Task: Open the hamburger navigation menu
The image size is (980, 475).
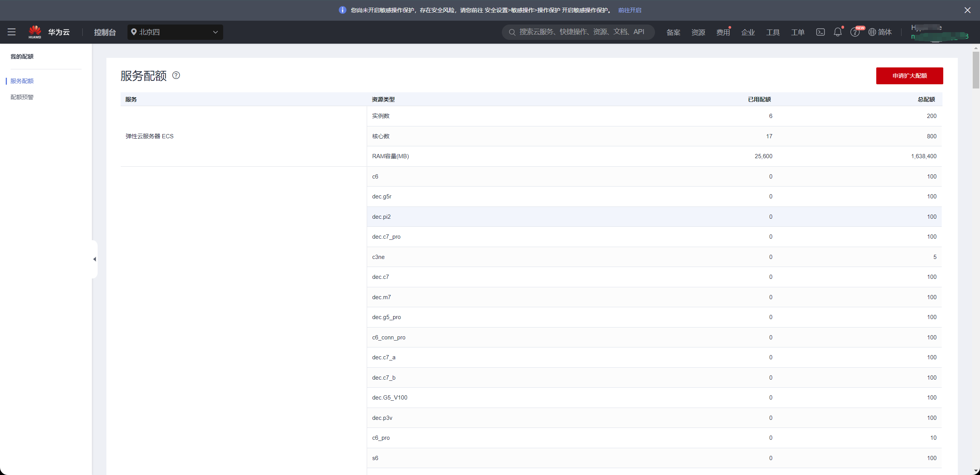Action: [11, 32]
